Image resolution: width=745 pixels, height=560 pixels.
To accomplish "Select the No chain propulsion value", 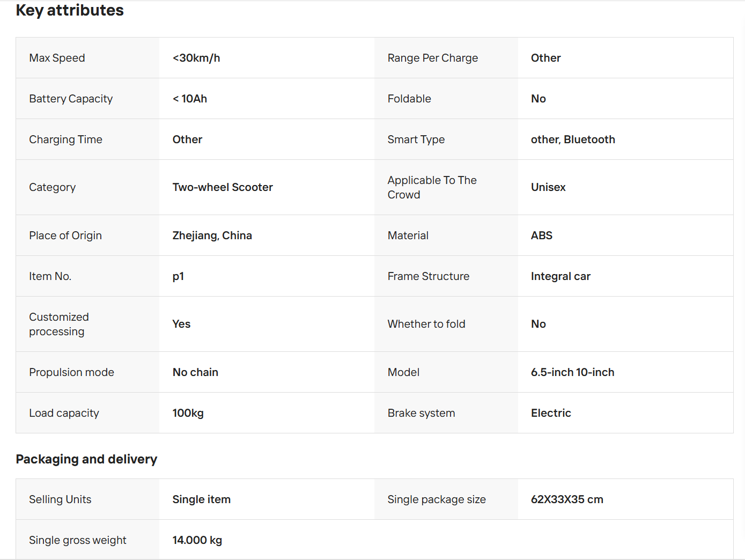I will [195, 372].
